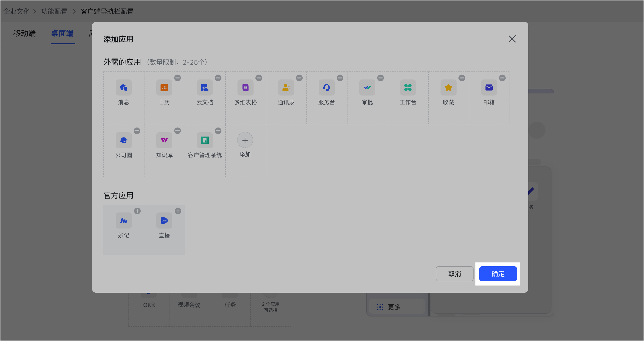Add 直播 using its plus badge
The width and height of the screenshot is (644, 341).
coord(178,211)
